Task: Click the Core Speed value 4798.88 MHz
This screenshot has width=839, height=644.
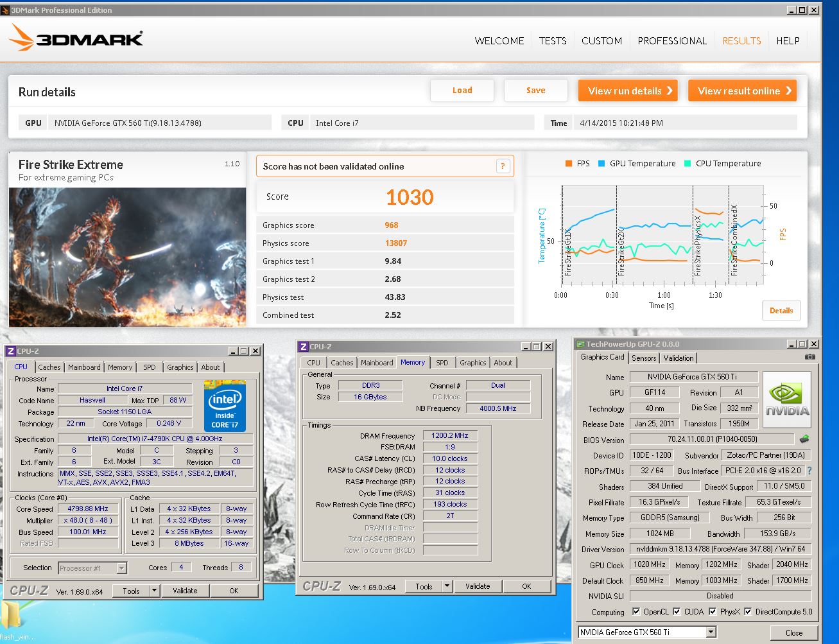Action: 88,509
